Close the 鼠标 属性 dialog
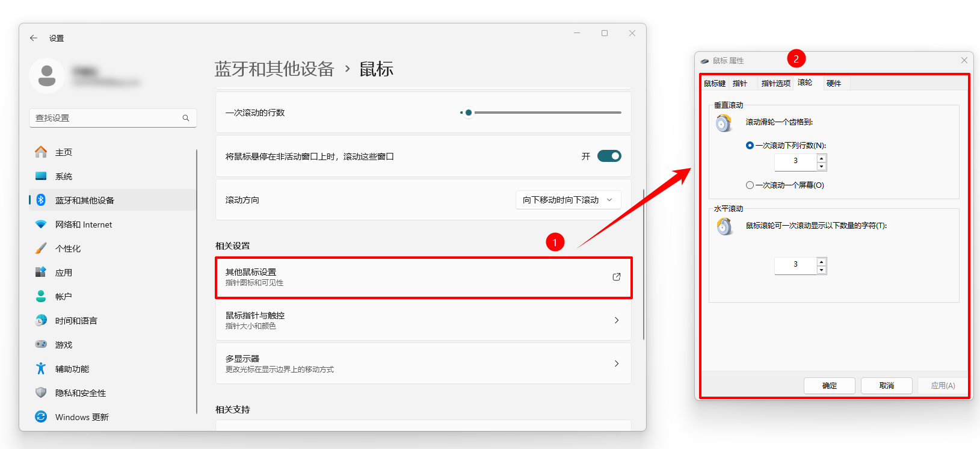 point(964,60)
